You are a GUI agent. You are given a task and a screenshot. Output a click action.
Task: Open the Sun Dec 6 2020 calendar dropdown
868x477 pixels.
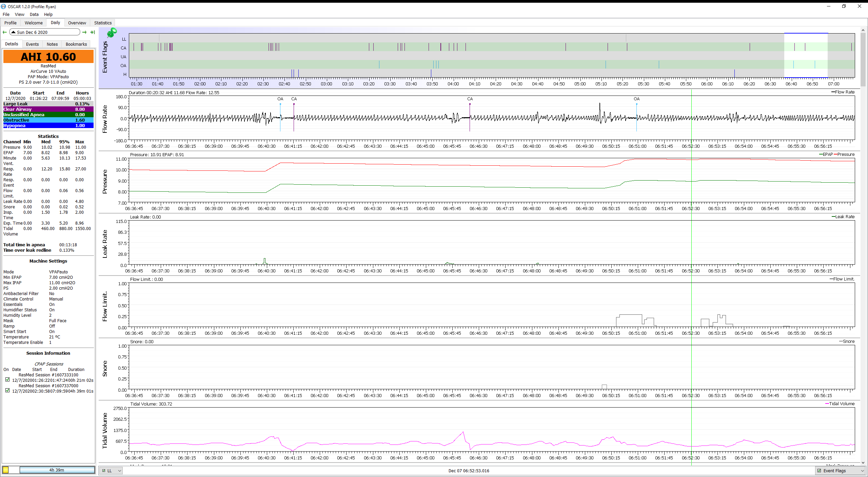(x=45, y=32)
